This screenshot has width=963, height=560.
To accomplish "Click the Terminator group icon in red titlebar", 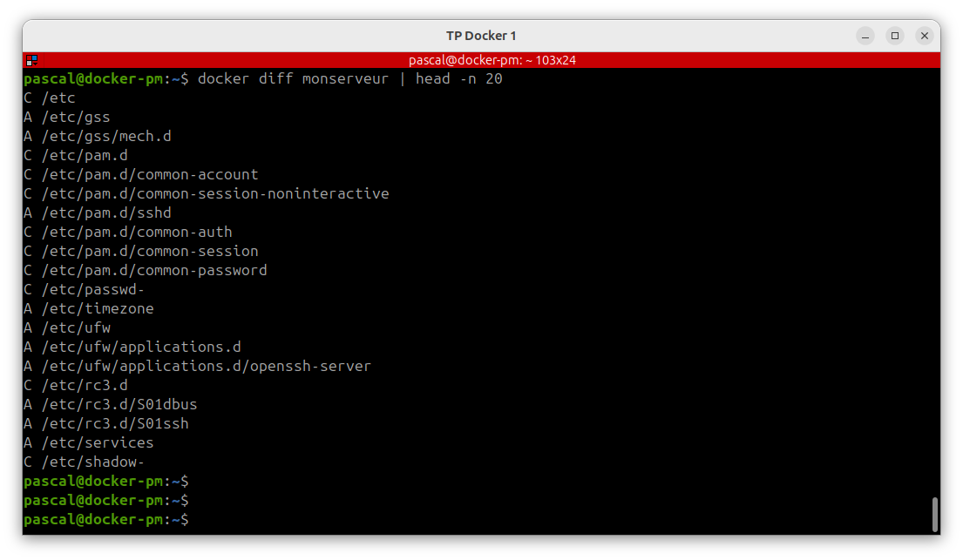I will point(31,60).
